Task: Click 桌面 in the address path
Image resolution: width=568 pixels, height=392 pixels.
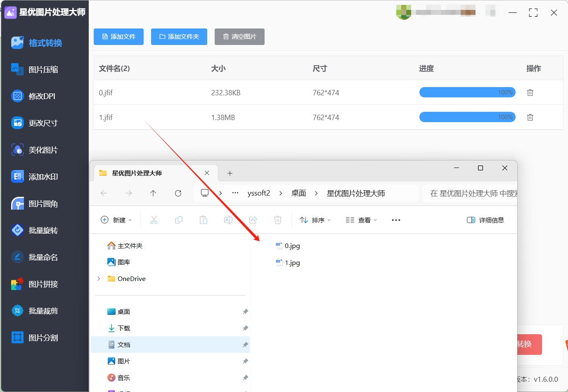Action: [x=299, y=193]
